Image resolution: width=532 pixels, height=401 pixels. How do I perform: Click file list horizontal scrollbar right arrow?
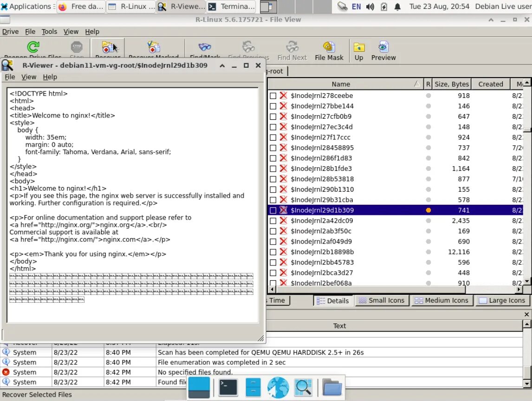[x=519, y=290]
